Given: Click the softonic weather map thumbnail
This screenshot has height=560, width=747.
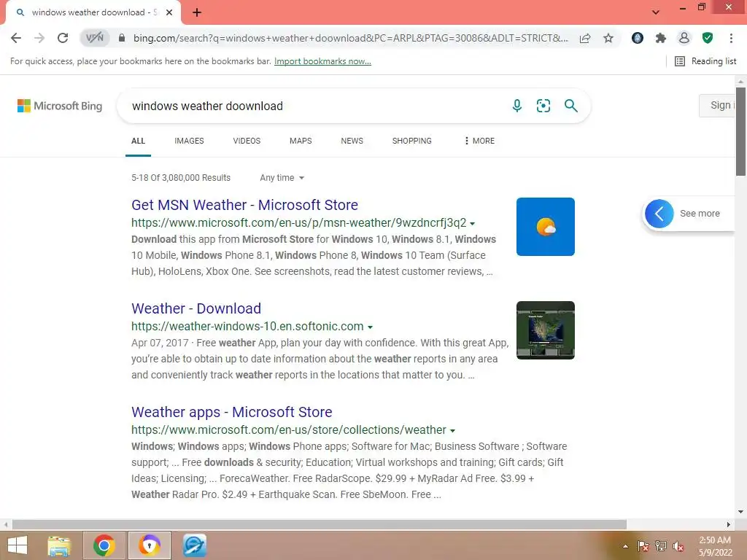Looking at the screenshot, I should (546, 330).
